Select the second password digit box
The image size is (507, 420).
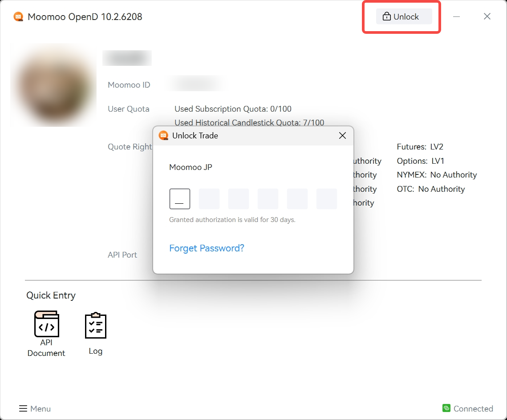209,199
